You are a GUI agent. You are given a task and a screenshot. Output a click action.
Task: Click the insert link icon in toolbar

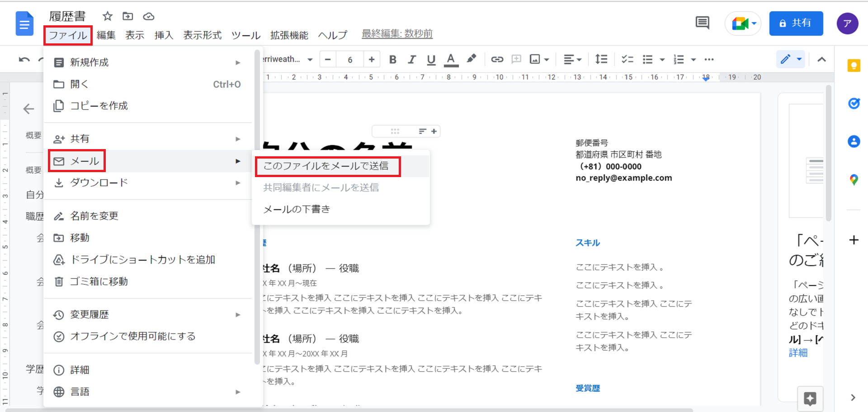pos(497,59)
